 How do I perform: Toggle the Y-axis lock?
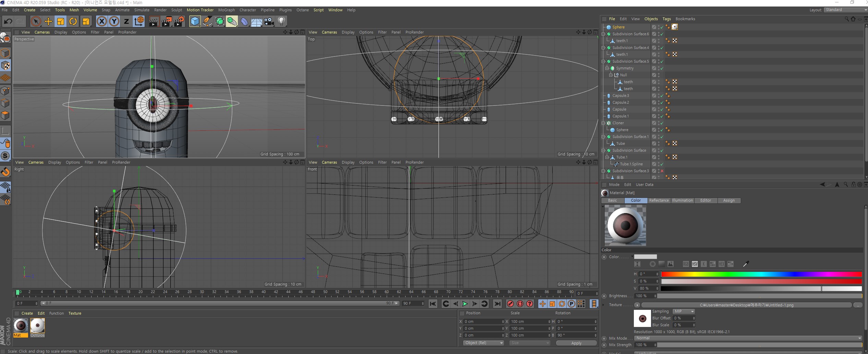(x=114, y=21)
